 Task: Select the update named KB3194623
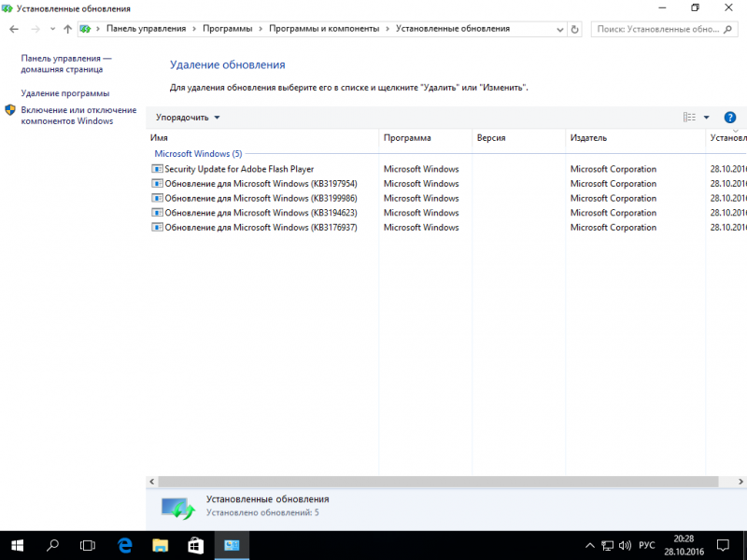click(x=261, y=213)
